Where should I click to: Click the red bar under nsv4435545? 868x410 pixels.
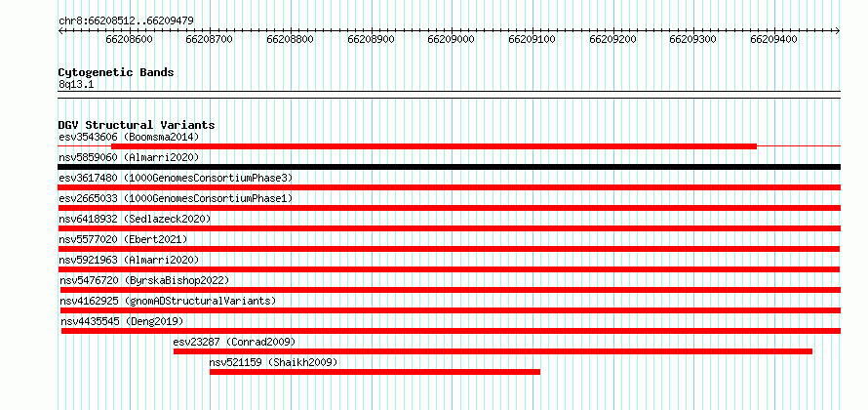tap(452, 331)
